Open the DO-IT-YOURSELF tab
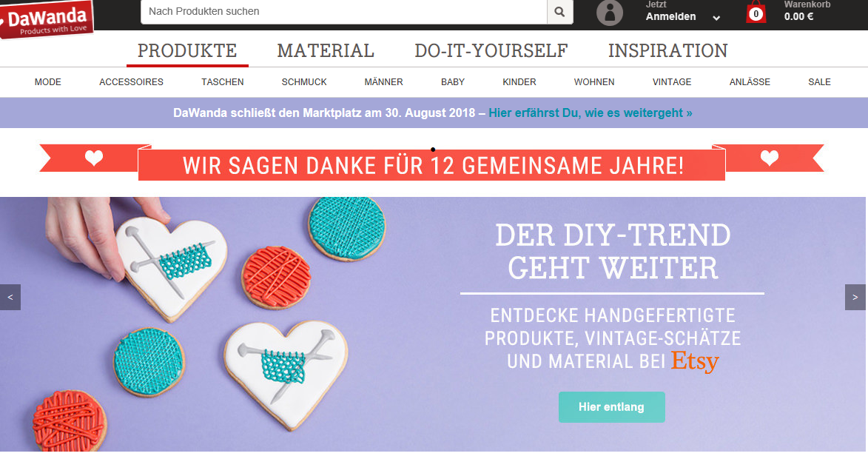Image resolution: width=868 pixels, height=459 pixels. pyautogui.click(x=491, y=51)
